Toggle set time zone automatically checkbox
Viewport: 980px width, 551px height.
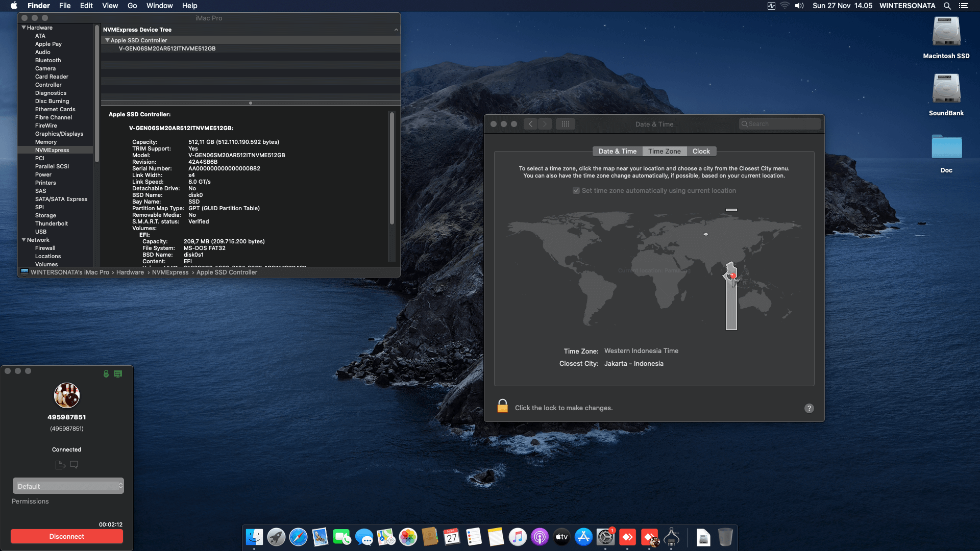point(576,190)
